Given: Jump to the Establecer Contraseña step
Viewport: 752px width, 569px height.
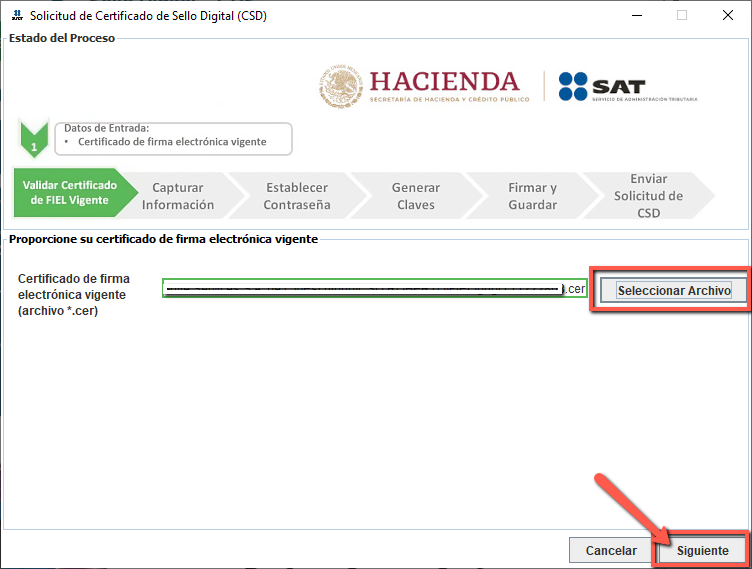Looking at the screenshot, I should [x=296, y=196].
